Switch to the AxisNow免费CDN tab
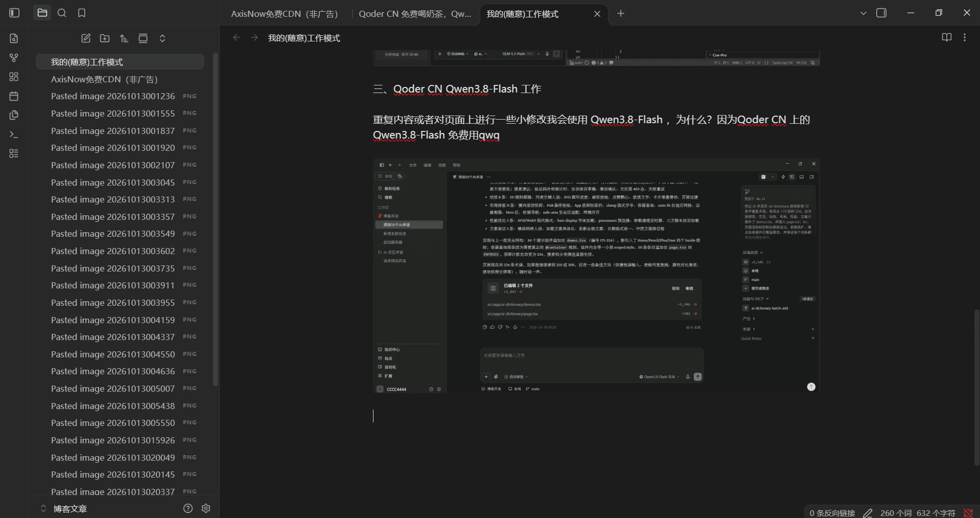980x518 pixels. point(285,14)
